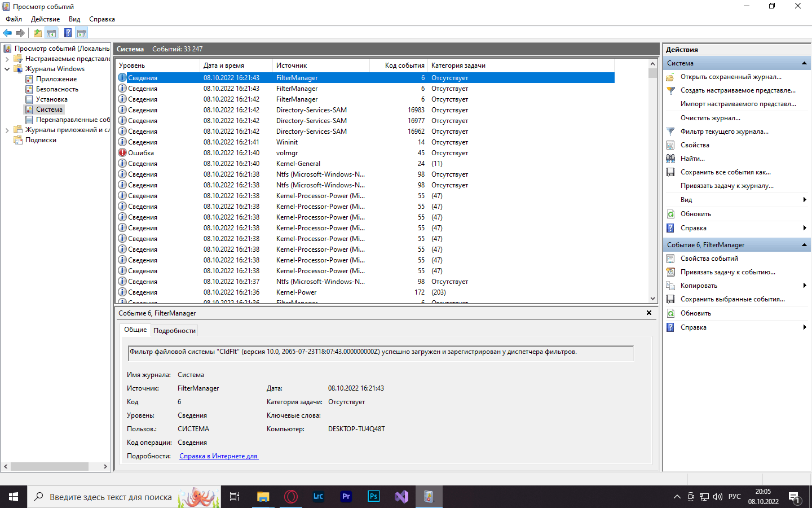This screenshot has width=812, height=508.
Task: Switch to the Общие tab
Action: [x=135, y=330]
